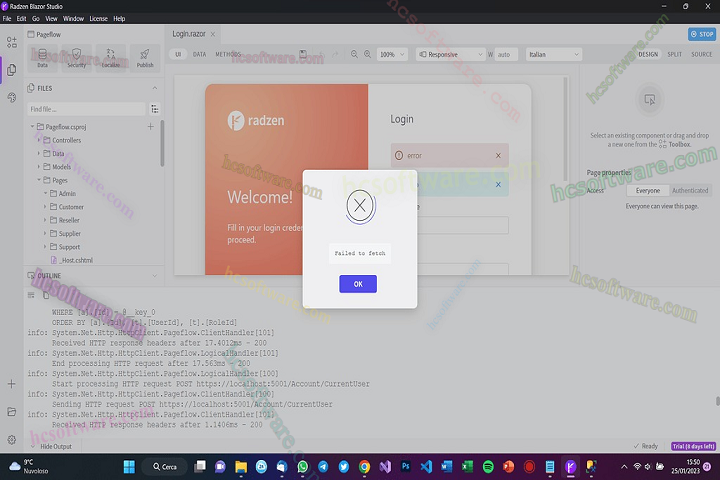Viewport: 720px width, 480px height.
Task: Open the Toolbox panel in left sidebar
Action: (x=11, y=42)
